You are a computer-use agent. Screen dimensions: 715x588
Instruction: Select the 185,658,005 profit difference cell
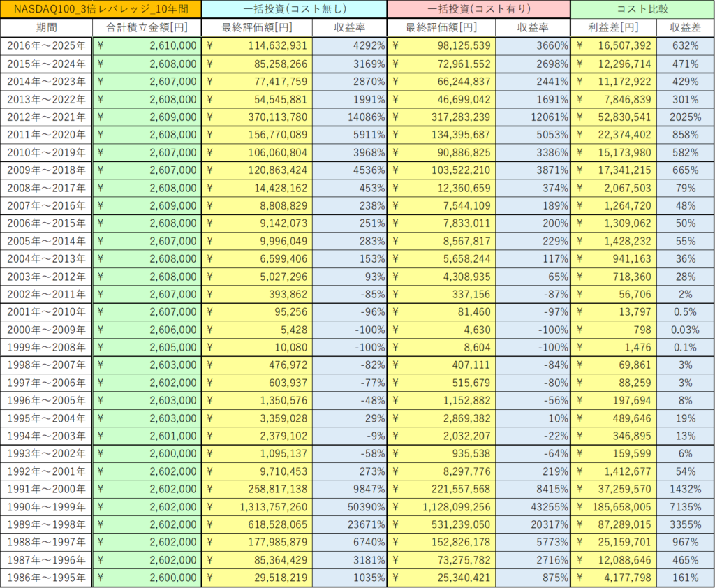pyautogui.click(x=613, y=506)
